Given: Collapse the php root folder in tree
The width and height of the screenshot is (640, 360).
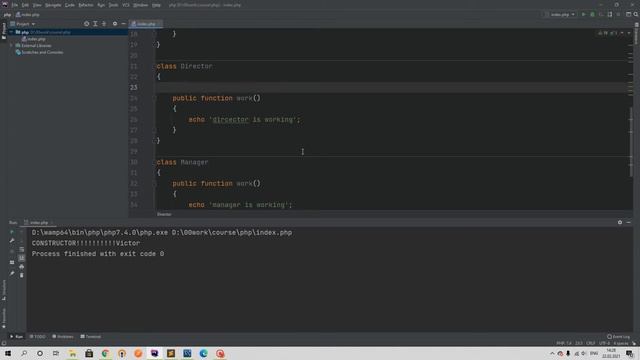Looking at the screenshot, I should pyautogui.click(x=11, y=32).
